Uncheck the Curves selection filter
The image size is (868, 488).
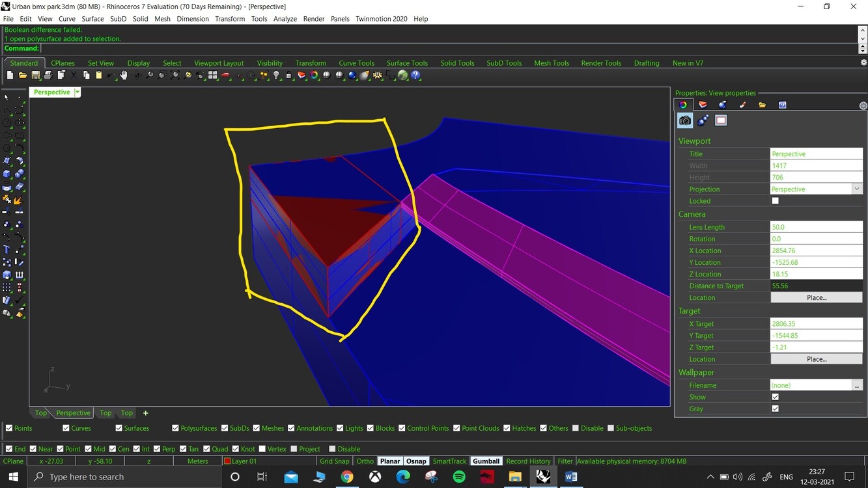click(x=66, y=428)
